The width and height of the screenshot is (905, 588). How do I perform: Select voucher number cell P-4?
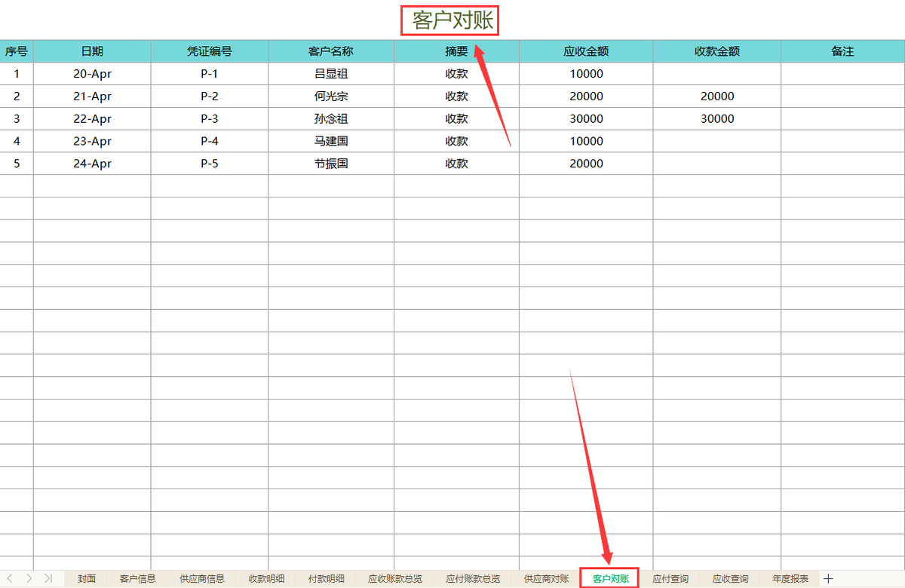[210, 141]
